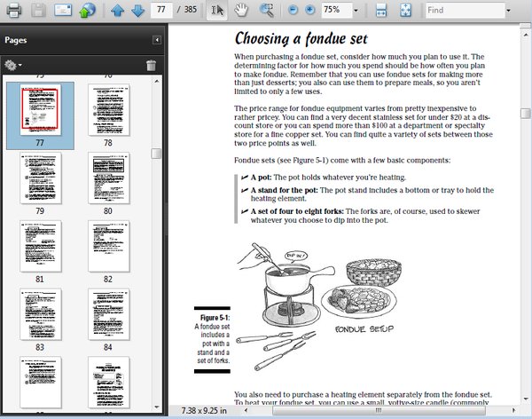Select page 81 thumbnail
Image resolution: width=532 pixels, height=419 pixels.
pos(41,246)
